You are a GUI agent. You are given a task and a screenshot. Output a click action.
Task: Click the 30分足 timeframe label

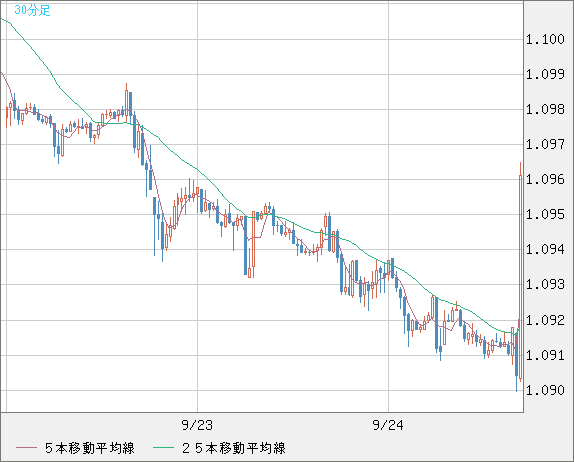pyautogui.click(x=32, y=10)
